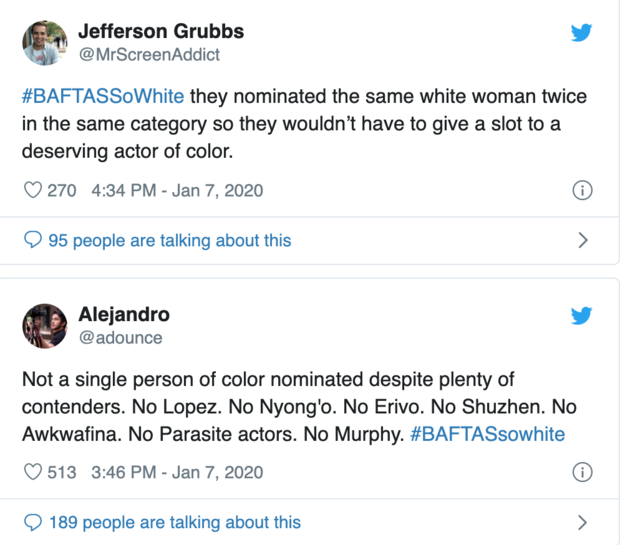The height and width of the screenshot is (545, 620).
Task: Visit @MrScreenAddict handle link
Action: point(148,55)
